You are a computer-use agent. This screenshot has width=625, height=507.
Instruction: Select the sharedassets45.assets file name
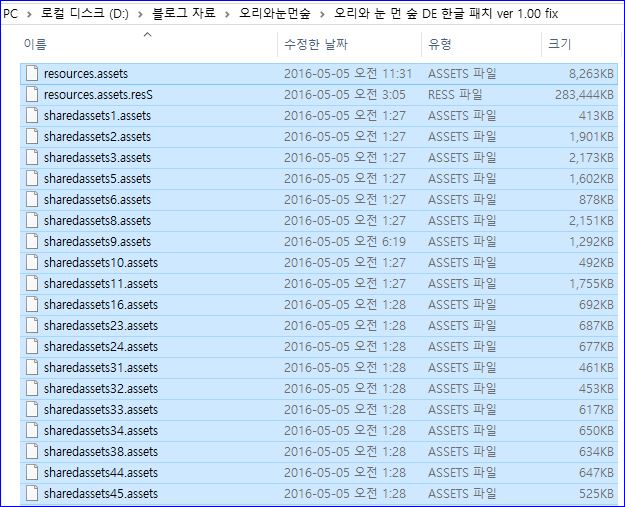[101, 493]
